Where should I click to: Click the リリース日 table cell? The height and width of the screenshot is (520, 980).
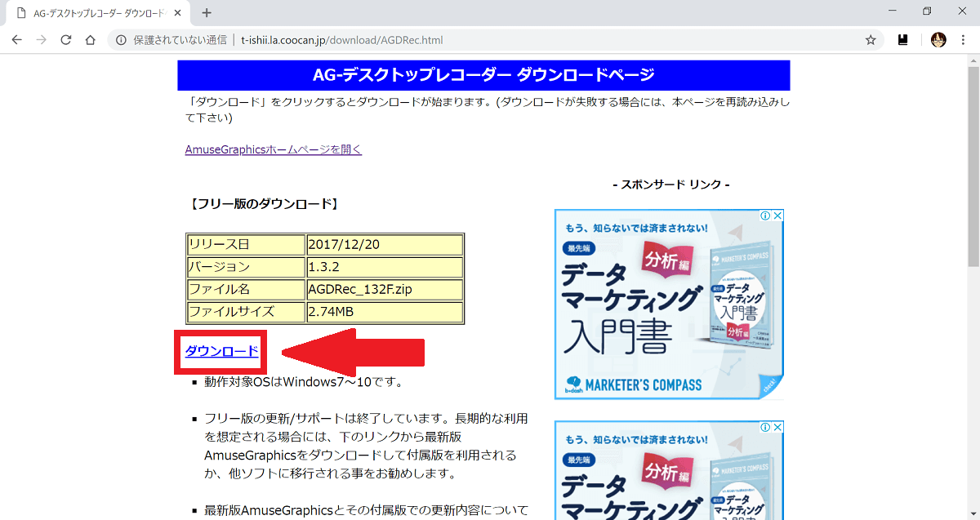pos(247,244)
